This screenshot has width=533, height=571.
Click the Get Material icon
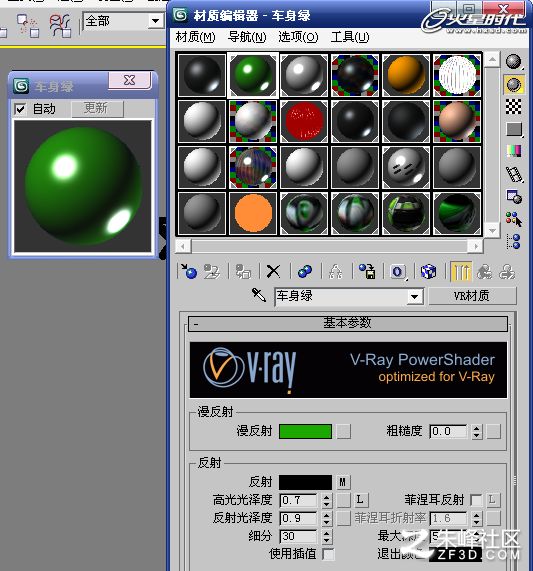pyautogui.click(x=189, y=272)
